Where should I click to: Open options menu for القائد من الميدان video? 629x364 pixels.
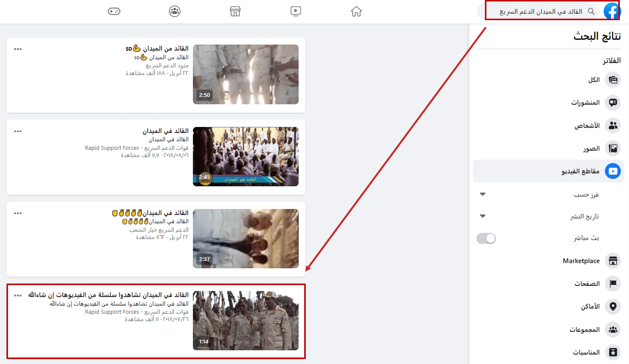click(x=18, y=49)
